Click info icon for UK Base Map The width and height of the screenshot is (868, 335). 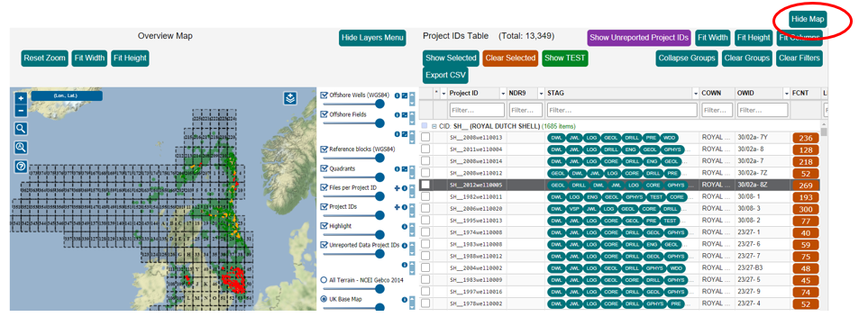[x=404, y=300]
